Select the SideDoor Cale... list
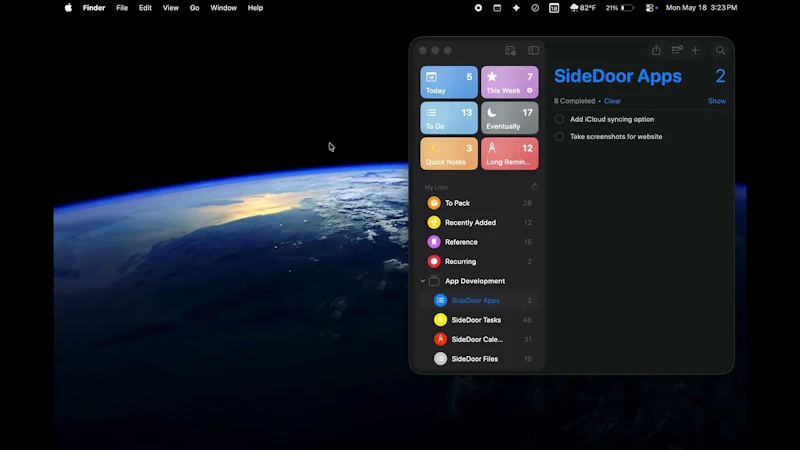Screen dimensions: 800x450 coord(479,339)
